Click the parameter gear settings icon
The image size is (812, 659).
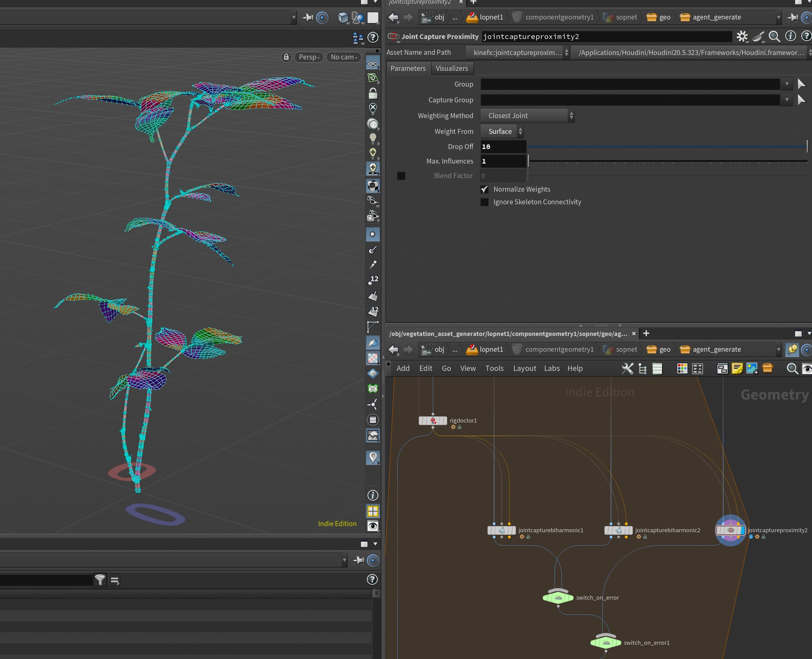[742, 37]
